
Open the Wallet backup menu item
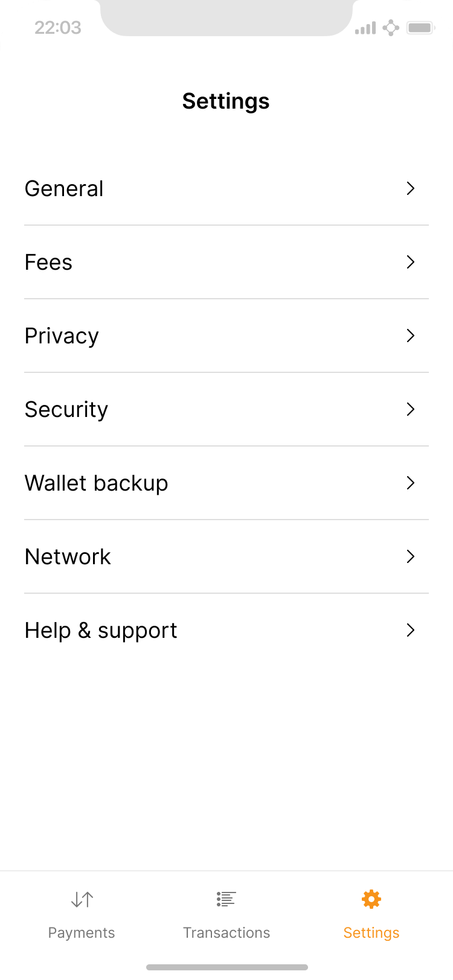pos(97,483)
